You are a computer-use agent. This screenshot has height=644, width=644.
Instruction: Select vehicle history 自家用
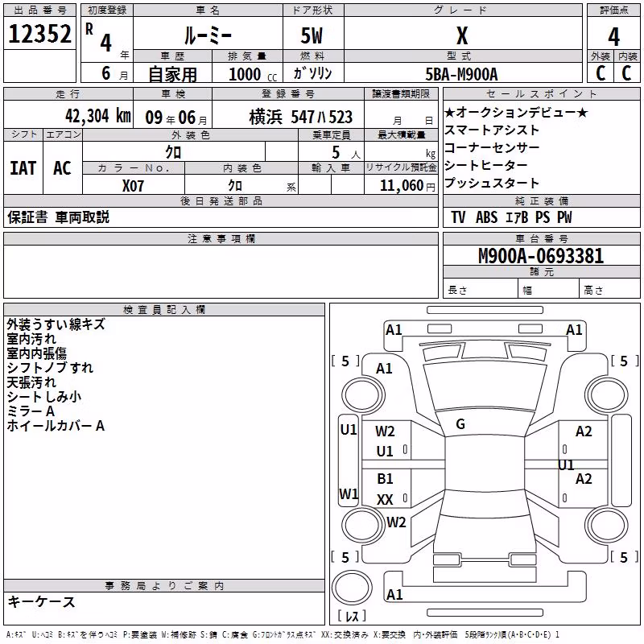pos(172,74)
